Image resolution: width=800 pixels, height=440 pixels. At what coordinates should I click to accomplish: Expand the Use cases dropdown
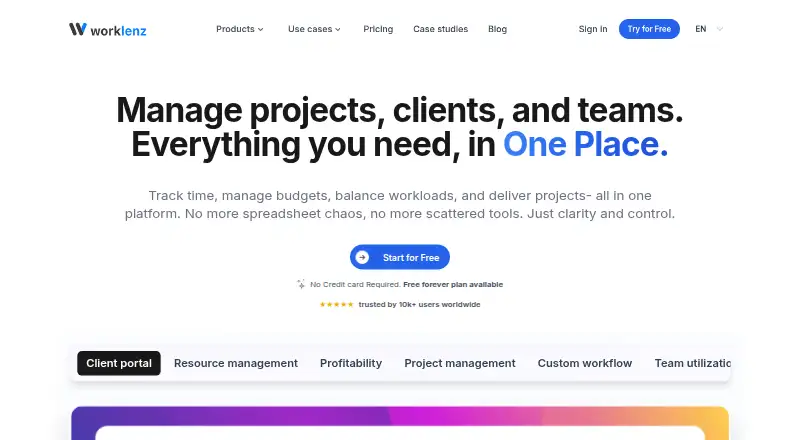click(x=314, y=29)
